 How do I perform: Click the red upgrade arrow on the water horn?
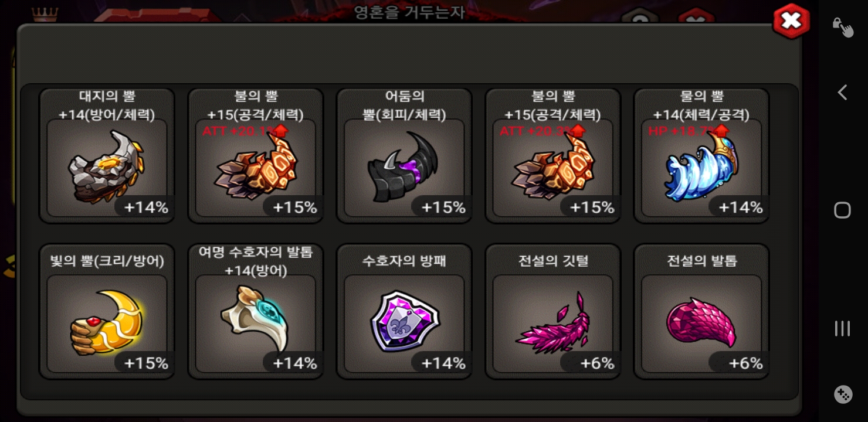pos(721,131)
